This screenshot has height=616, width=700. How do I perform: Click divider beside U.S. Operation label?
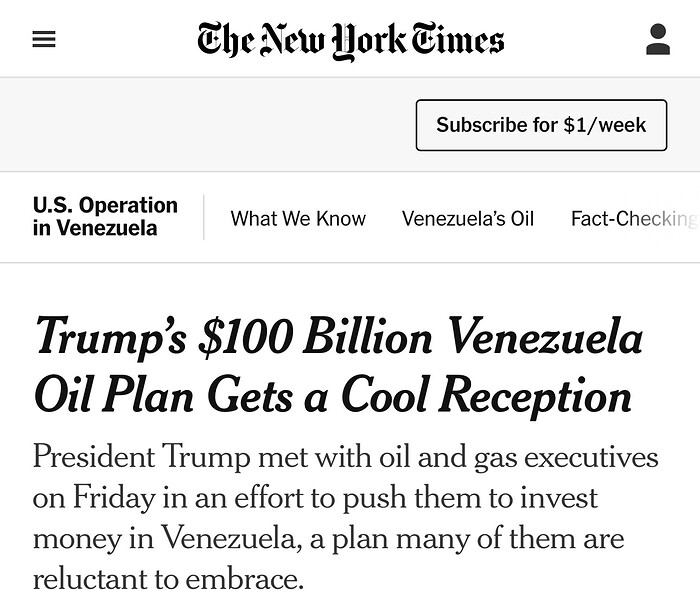click(204, 217)
